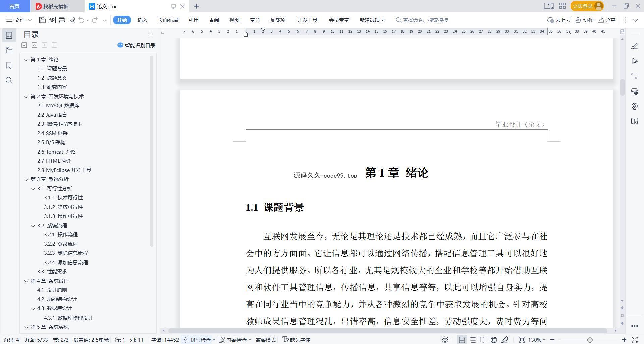Click the Print icon in toolbar

[x=62, y=20]
